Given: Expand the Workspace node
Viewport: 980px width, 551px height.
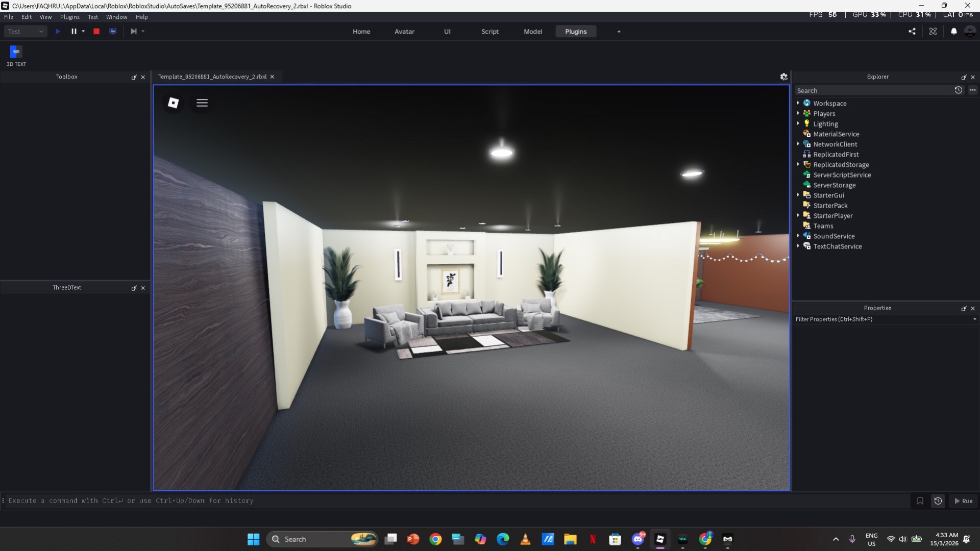Looking at the screenshot, I should pyautogui.click(x=798, y=103).
